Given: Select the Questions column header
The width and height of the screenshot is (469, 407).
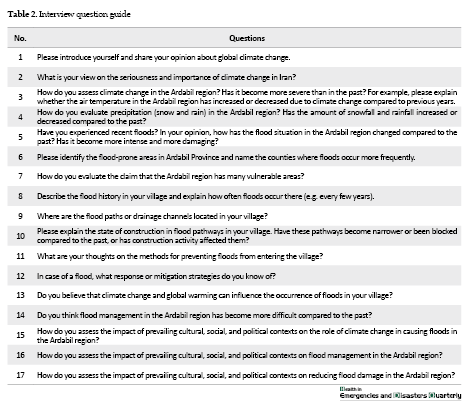Looking at the screenshot, I should pos(247,38).
